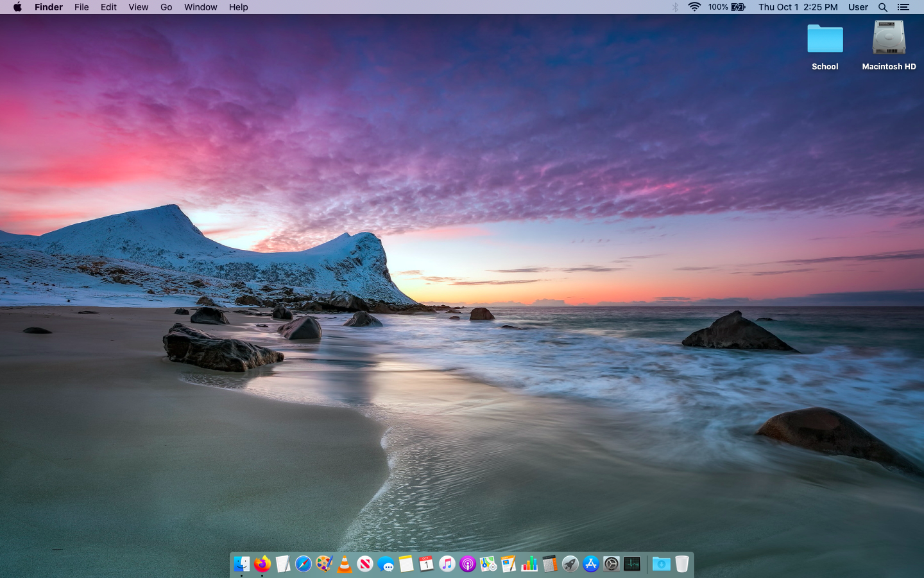924x578 pixels.
Task: Open the View menu
Action: (138, 7)
